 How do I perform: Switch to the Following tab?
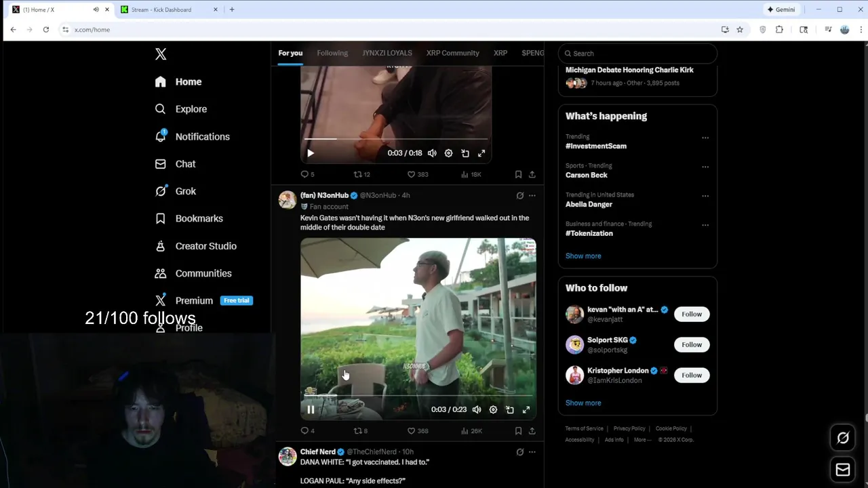[x=332, y=53]
